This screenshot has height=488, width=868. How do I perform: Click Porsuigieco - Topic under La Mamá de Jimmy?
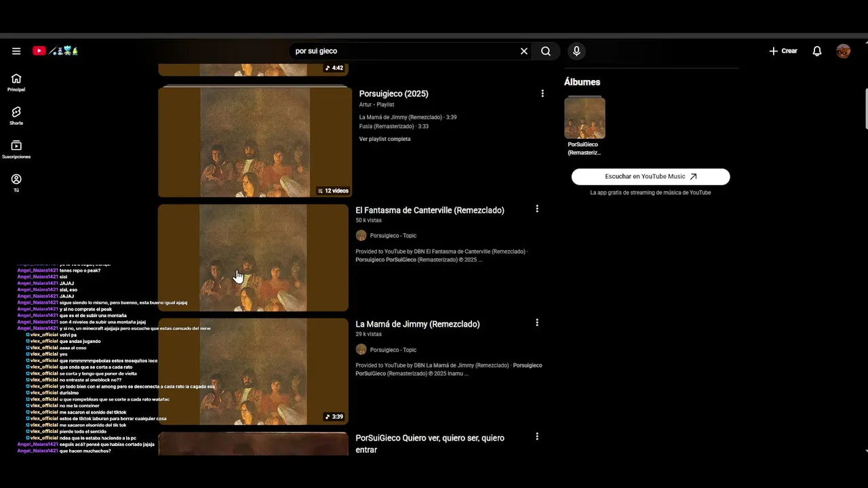point(393,350)
